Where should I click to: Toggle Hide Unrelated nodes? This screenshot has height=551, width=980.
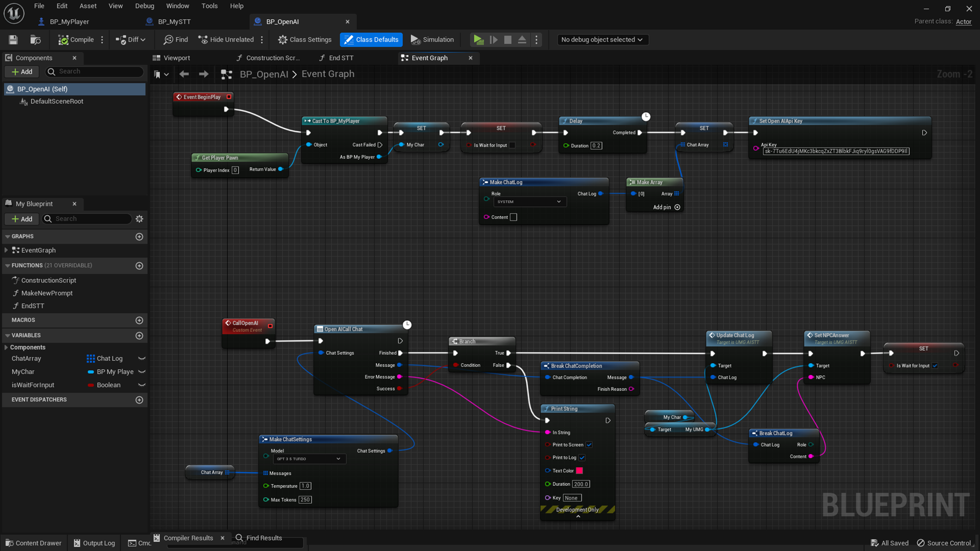point(225,40)
